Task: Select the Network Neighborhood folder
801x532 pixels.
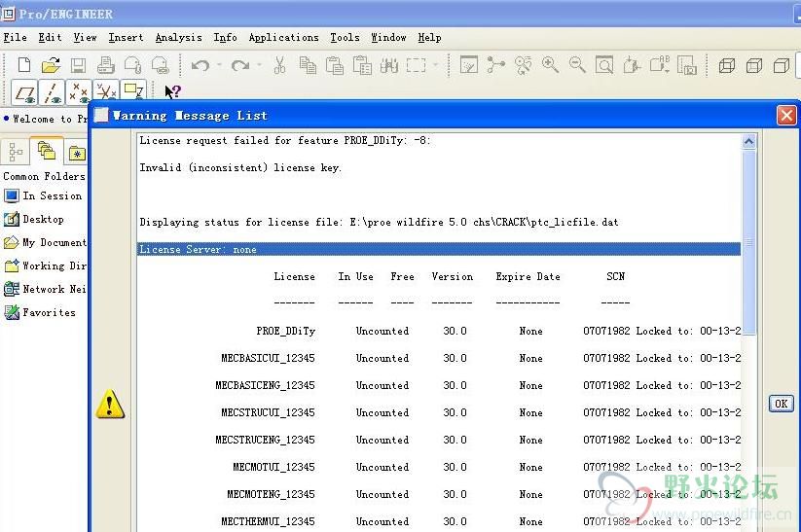Action: (x=45, y=289)
